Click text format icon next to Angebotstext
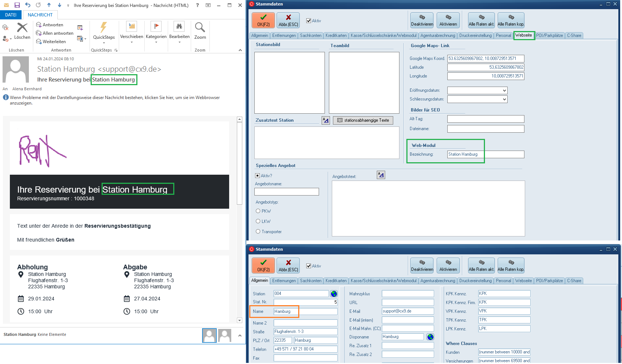The width and height of the screenshot is (622, 364). click(381, 175)
